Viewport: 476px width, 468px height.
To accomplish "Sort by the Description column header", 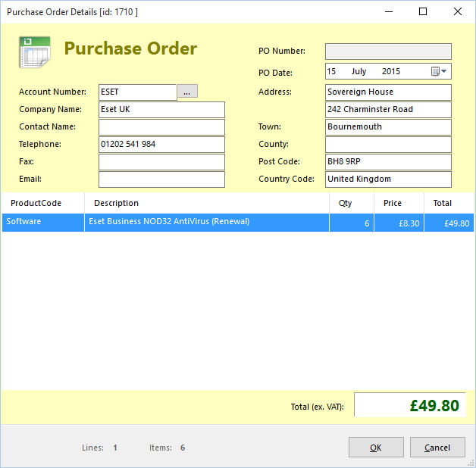I will 207,203.
